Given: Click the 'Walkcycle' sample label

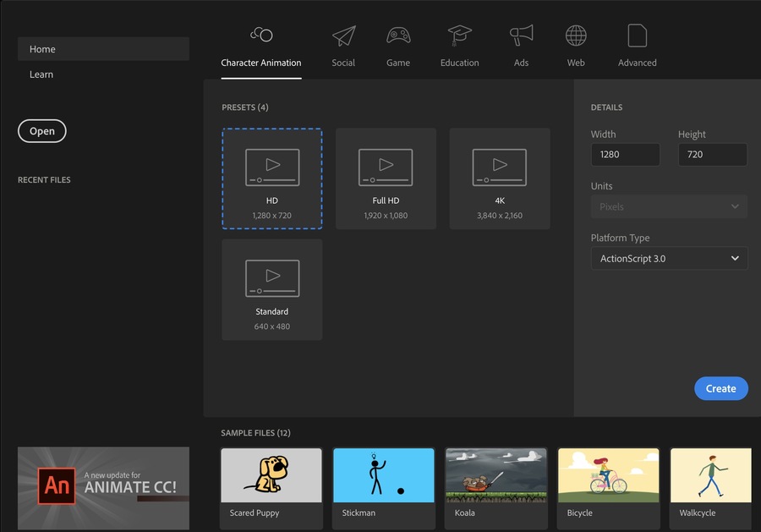Looking at the screenshot, I should pyautogui.click(x=698, y=513).
